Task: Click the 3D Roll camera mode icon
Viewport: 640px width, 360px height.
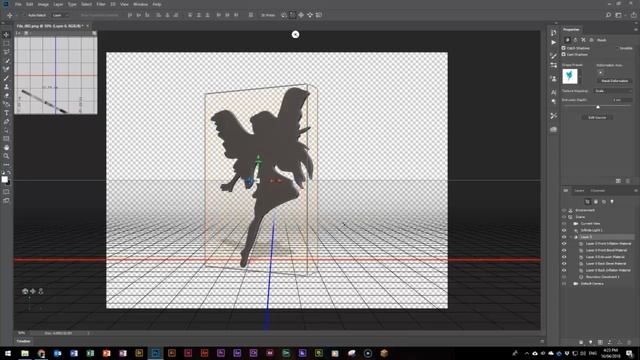Action: (292, 15)
